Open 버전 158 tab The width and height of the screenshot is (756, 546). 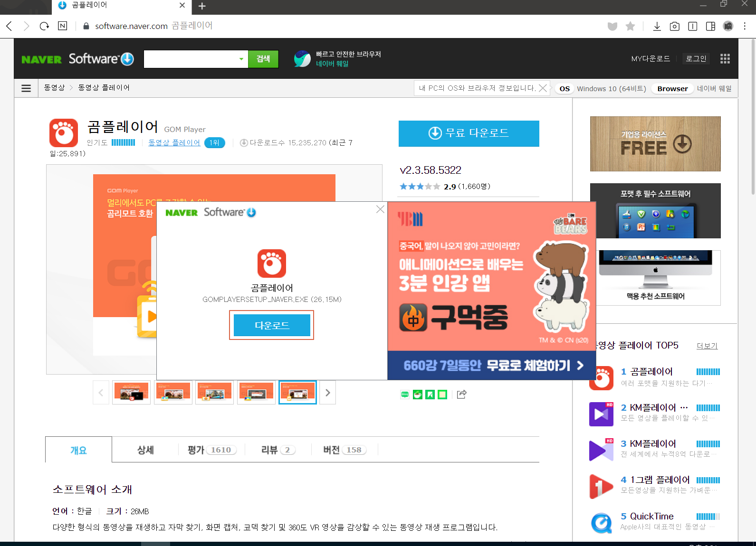point(345,450)
